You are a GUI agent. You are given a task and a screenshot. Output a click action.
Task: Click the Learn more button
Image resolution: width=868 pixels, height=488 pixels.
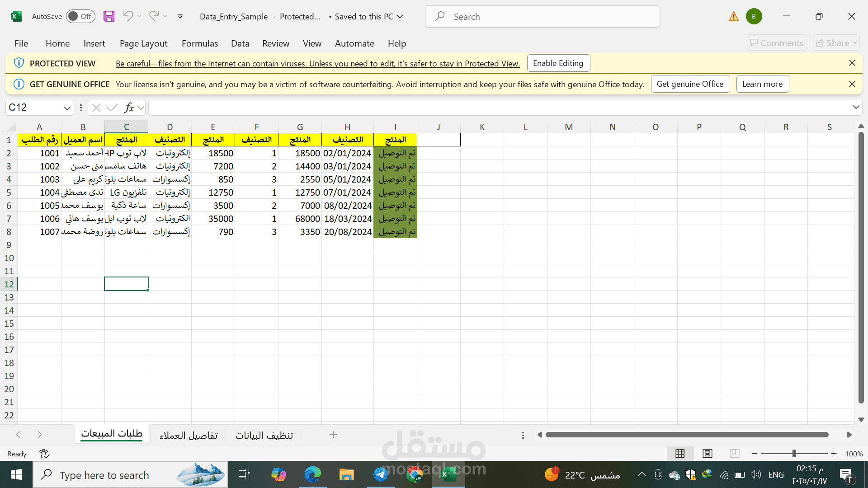click(x=762, y=84)
